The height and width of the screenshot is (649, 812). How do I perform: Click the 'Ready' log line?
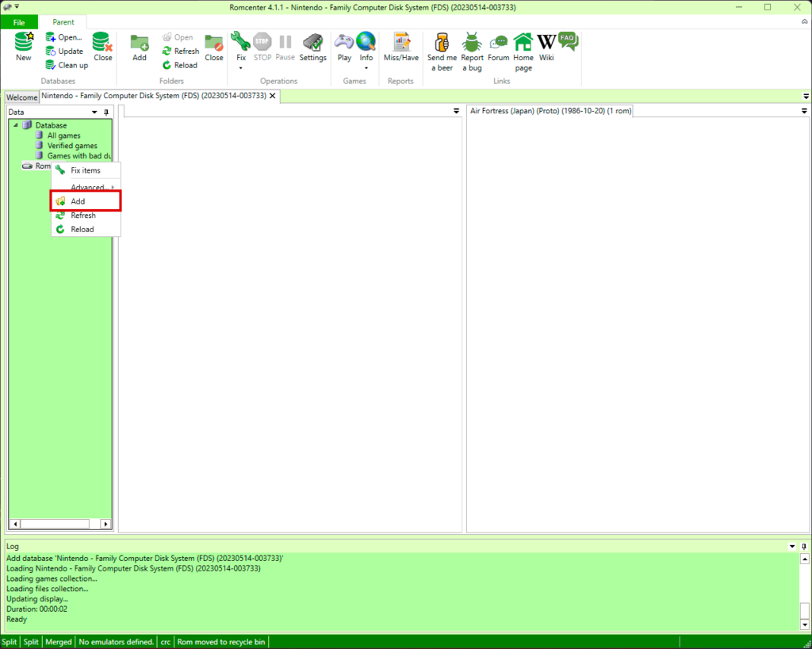17,619
